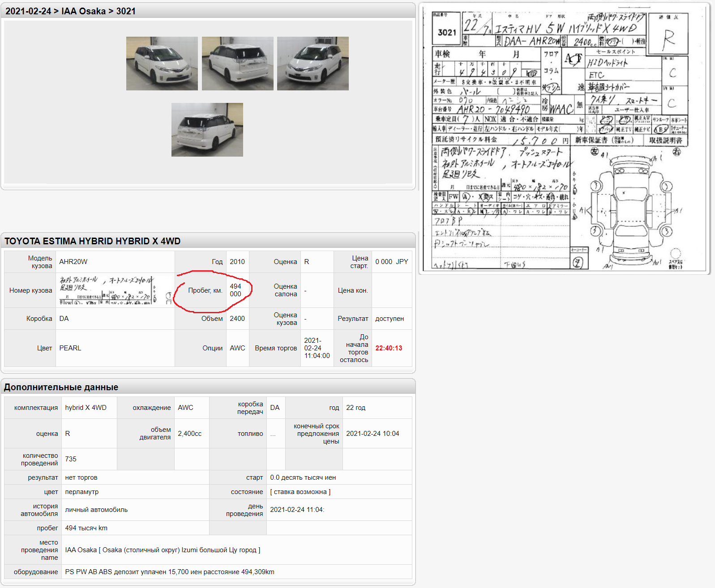Screen dimensions: 715x588
Task: Click 'конечный срок предложения цены' label
Action: tap(317, 434)
